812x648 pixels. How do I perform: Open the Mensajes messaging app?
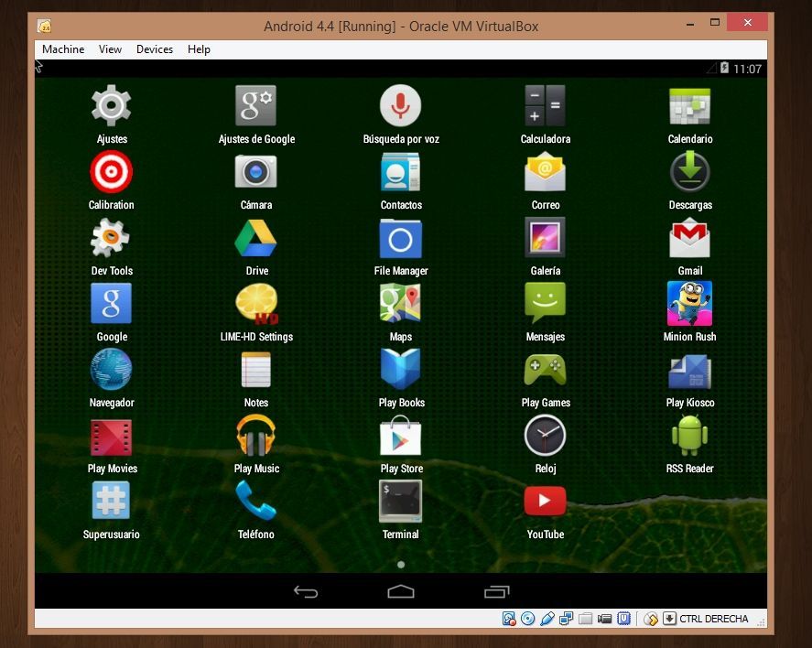point(545,303)
